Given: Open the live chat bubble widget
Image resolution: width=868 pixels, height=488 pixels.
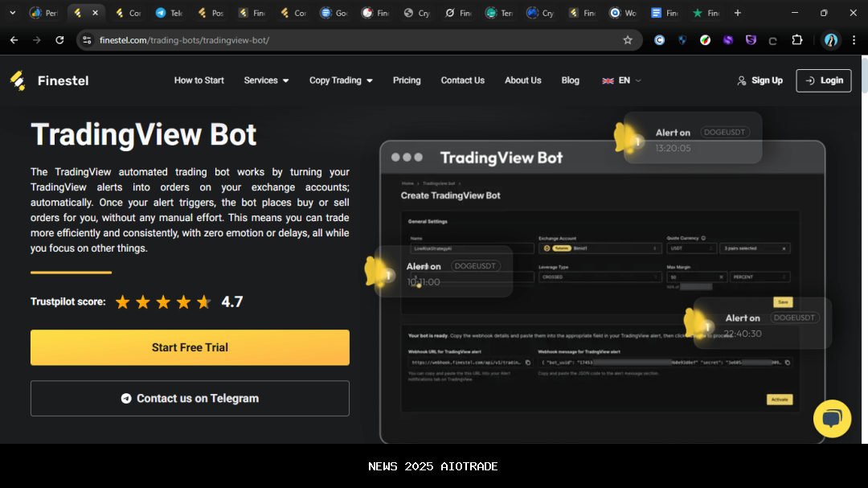Looking at the screenshot, I should [x=832, y=418].
